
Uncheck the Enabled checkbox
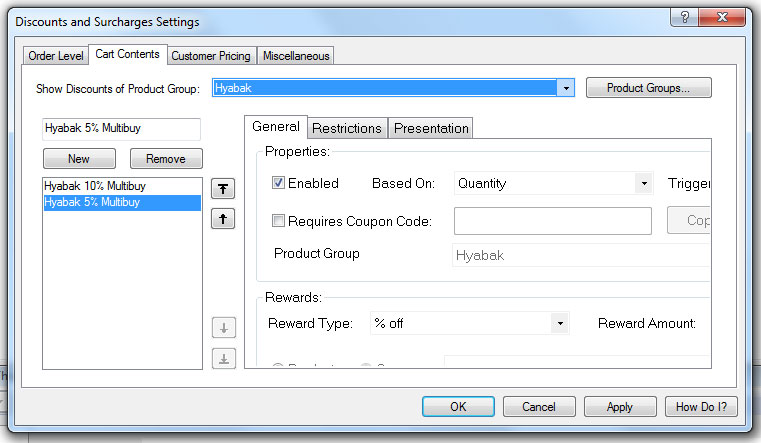click(x=278, y=183)
